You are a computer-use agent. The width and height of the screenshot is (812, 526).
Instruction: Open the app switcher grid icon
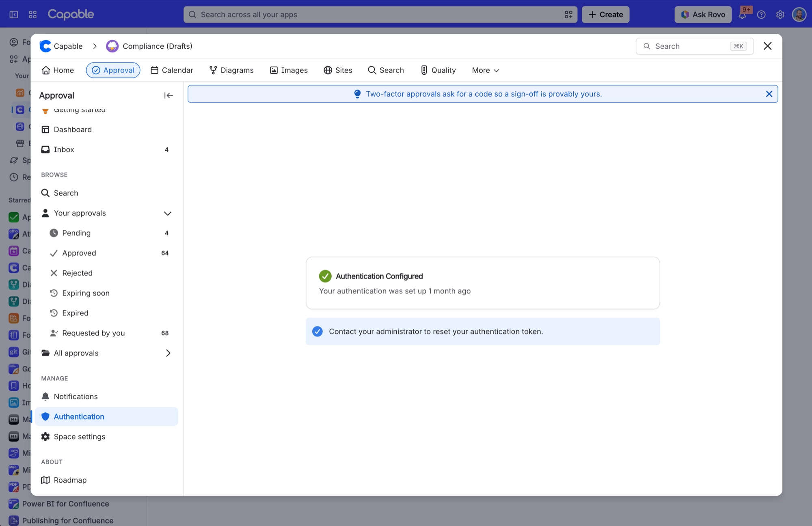(33, 15)
